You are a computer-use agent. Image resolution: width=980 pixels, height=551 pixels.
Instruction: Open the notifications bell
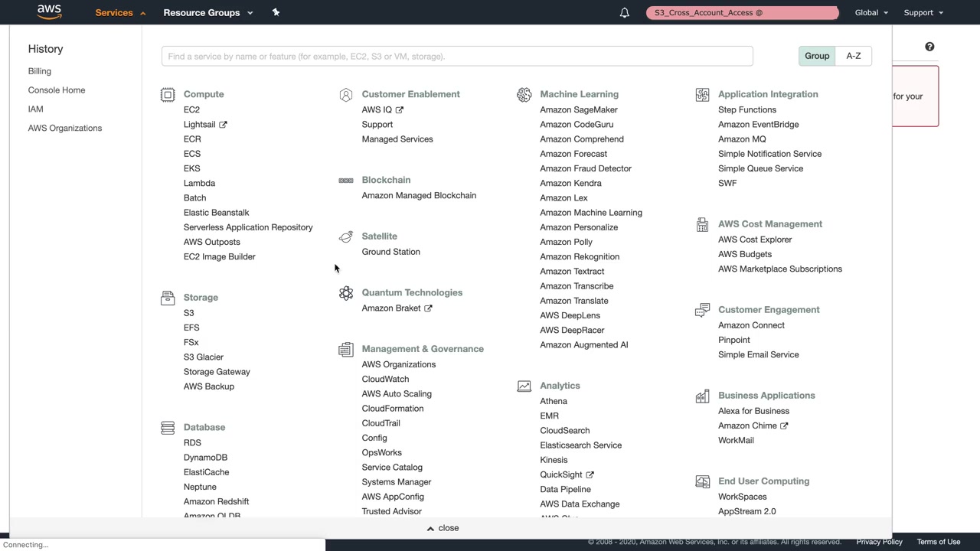625,12
